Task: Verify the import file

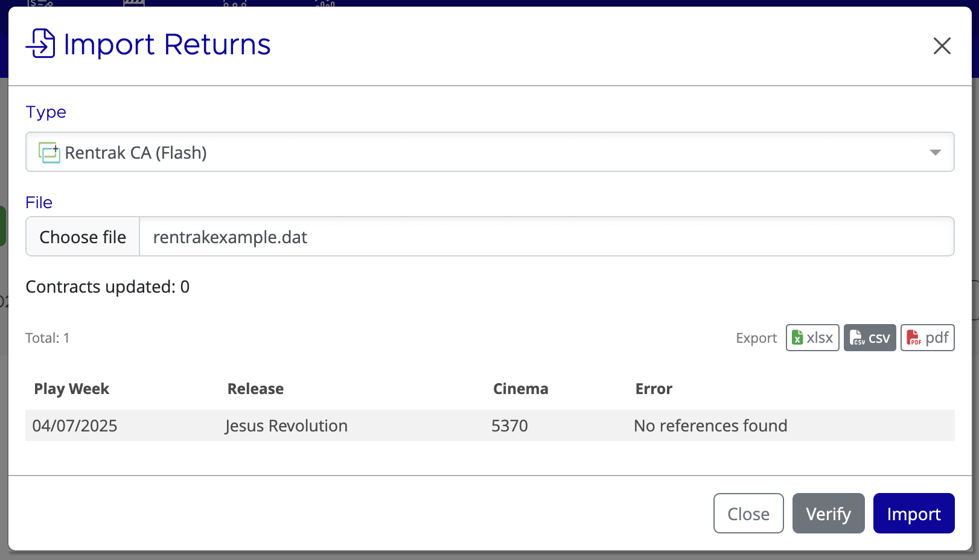Action: tap(828, 513)
